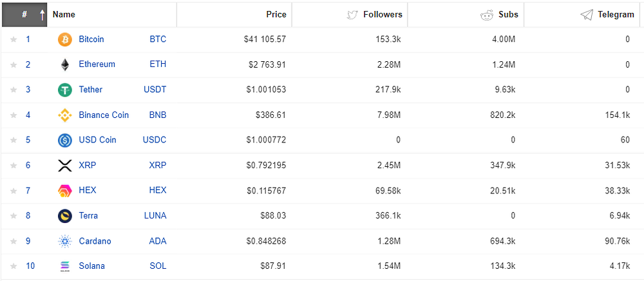
Task: Click the Bitcoin coin logo icon
Action: (x=65, y=40)
